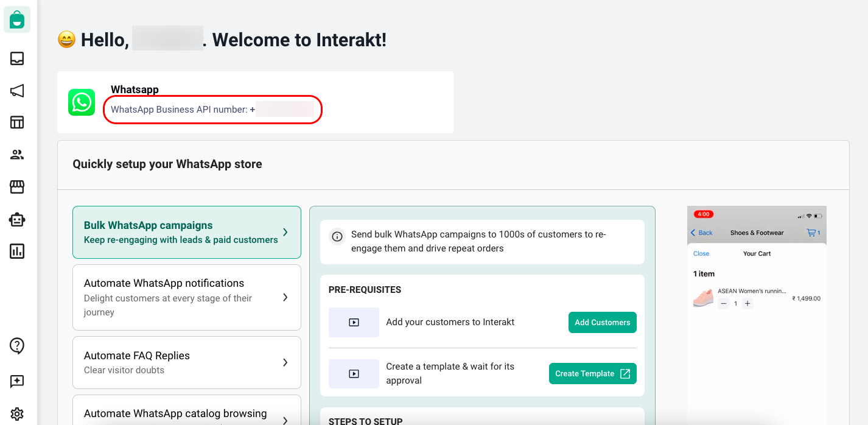
Task: Click the Add Customers button
Action: point(603,322)
